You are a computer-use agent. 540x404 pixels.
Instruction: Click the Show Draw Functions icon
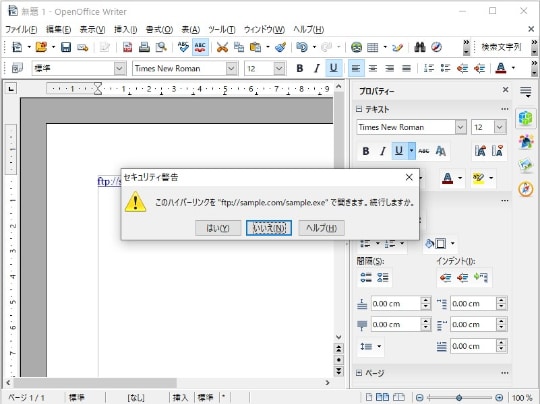point(397,47)
